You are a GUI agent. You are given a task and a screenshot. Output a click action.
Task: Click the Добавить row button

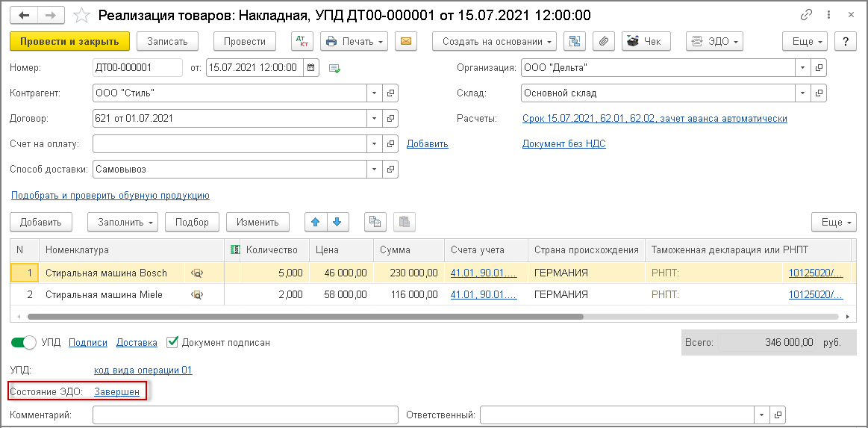point(41,222)
